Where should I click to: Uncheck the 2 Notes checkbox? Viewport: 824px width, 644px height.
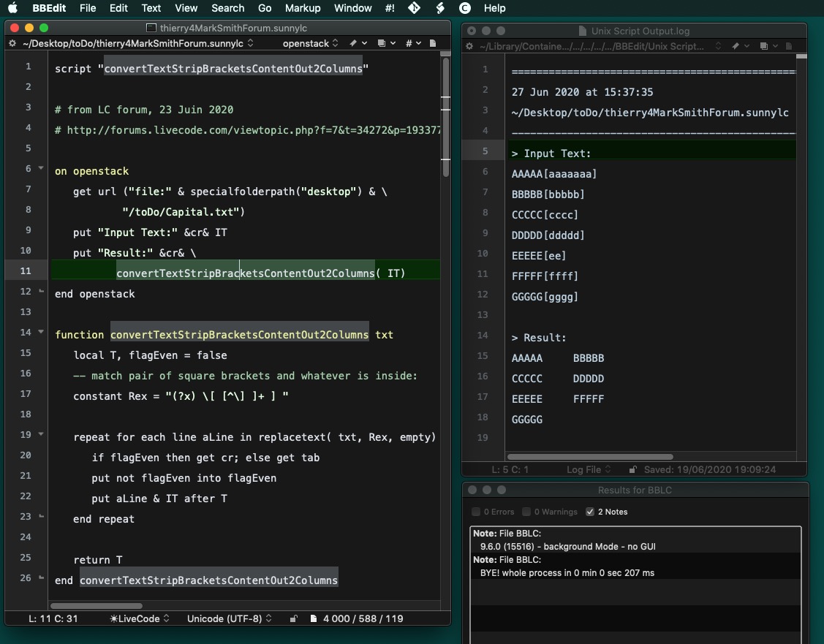point(590,512)
